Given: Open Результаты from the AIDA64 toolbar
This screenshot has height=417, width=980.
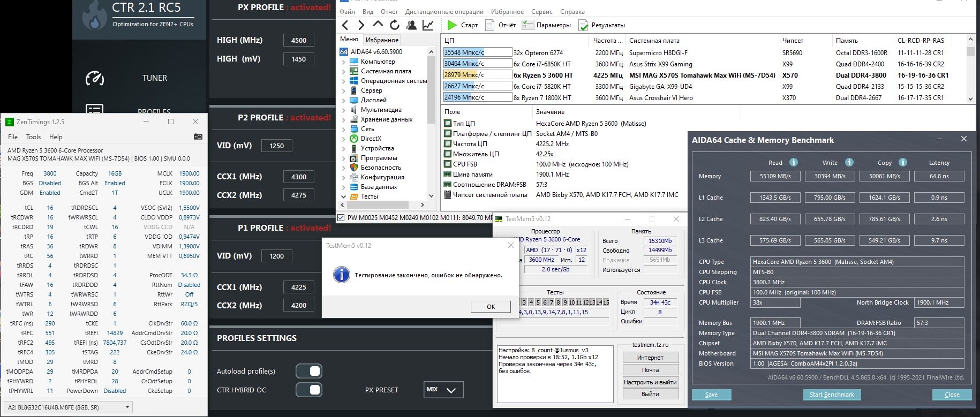Looking at the screenshot, I should pyautogui.click(x=602, y=25).
